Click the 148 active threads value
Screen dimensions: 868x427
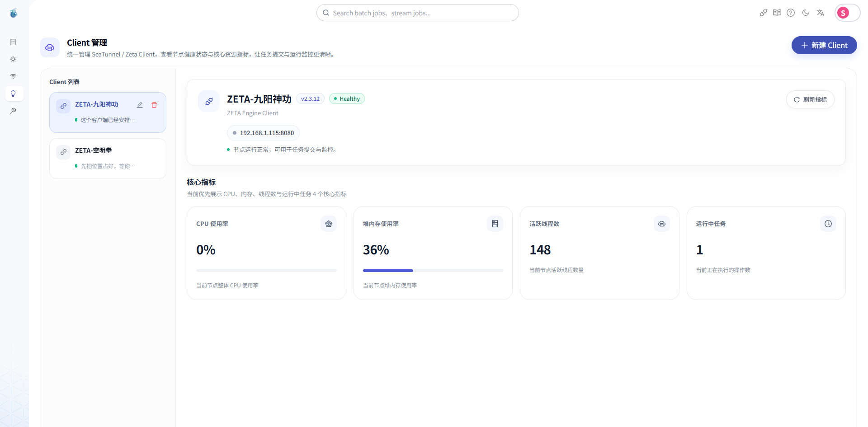click(x=540, y=250)
